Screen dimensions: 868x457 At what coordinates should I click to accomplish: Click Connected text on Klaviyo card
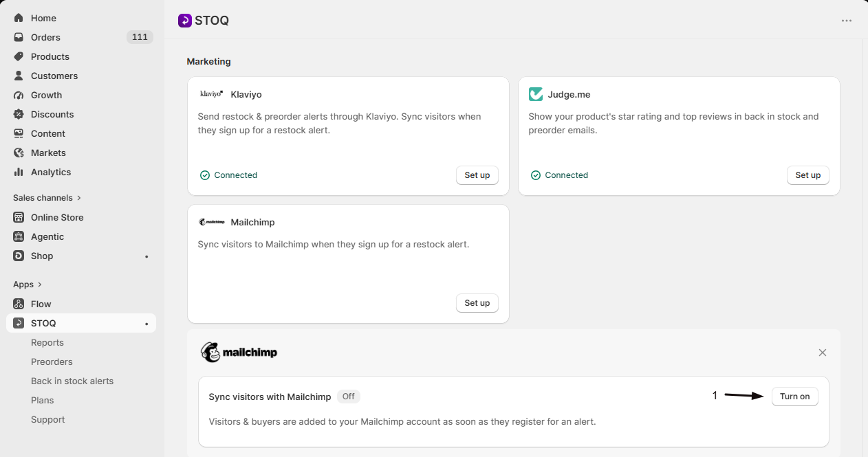236,175
